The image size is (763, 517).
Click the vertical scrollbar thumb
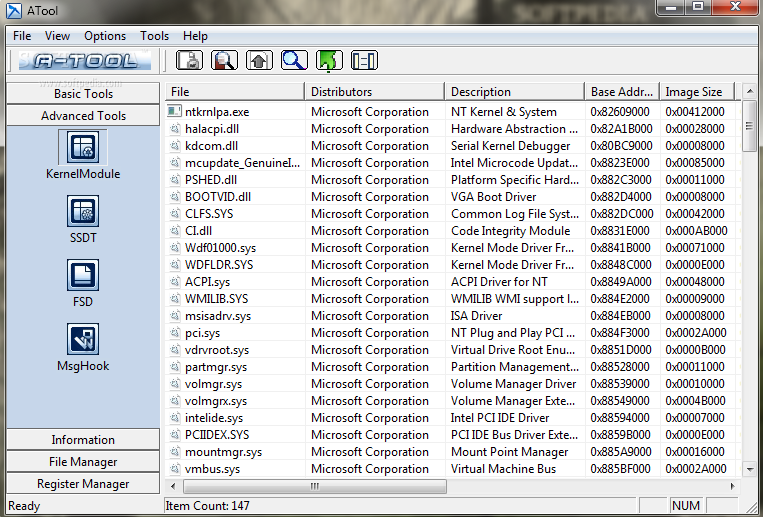749,126
